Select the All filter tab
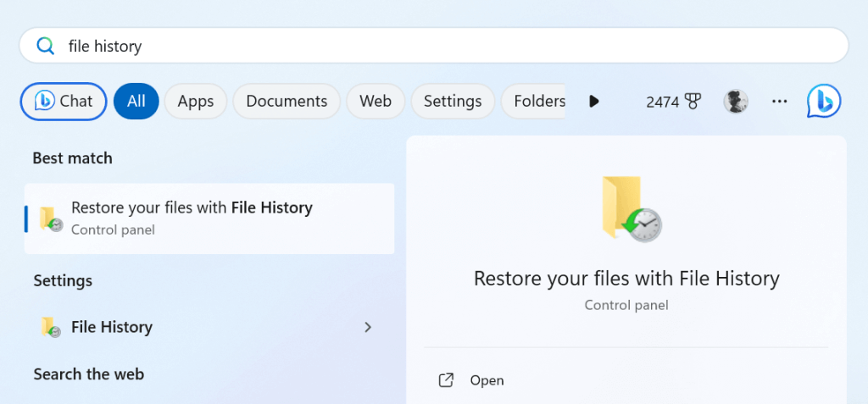 pos(136,102)
